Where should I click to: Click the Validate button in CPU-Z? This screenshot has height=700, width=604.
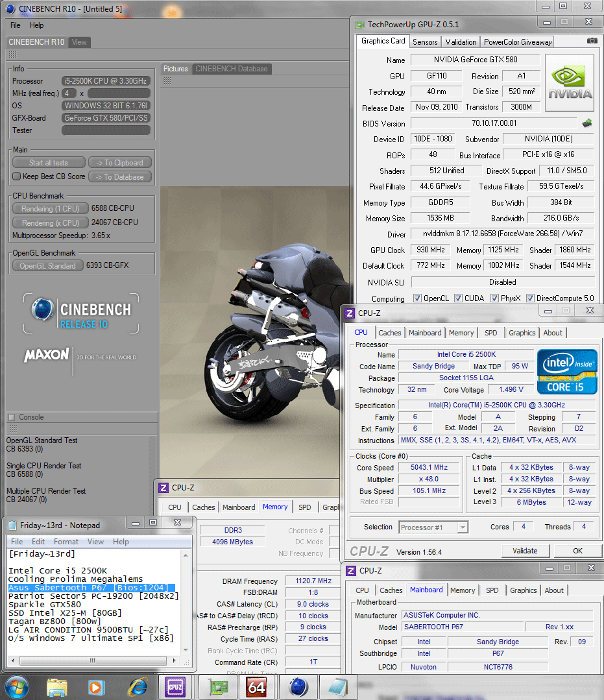coord(525,551)
